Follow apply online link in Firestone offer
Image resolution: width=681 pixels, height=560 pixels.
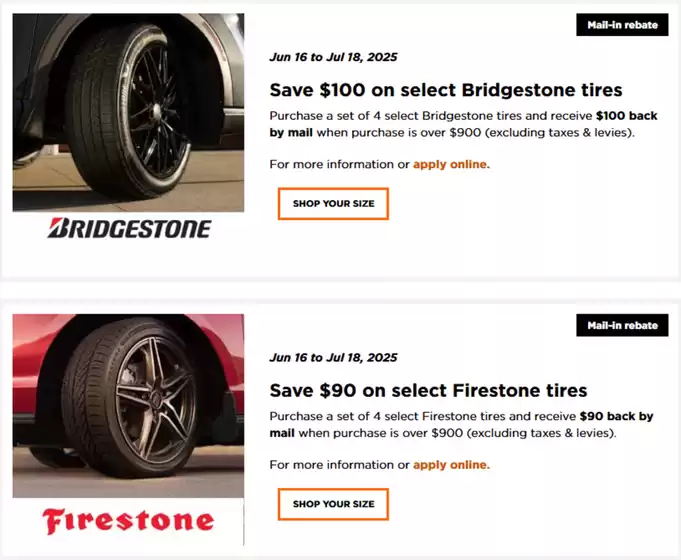click(451, 464)
